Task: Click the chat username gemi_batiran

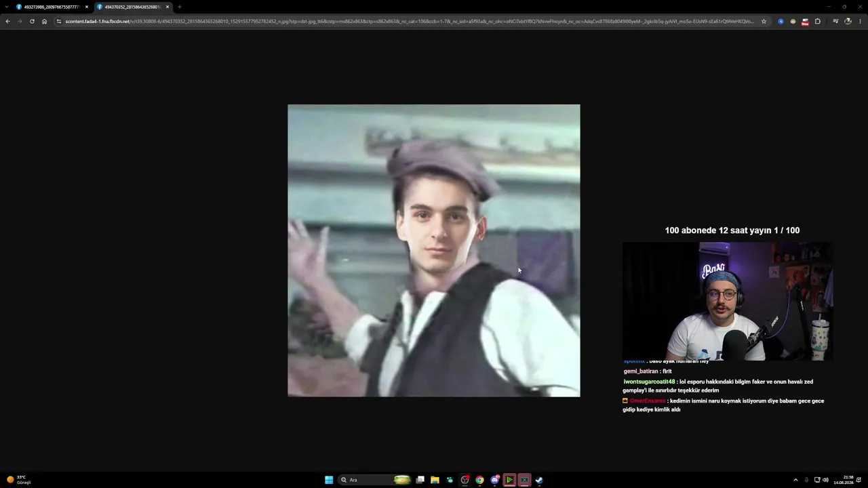Action: [x=641, y=371]
